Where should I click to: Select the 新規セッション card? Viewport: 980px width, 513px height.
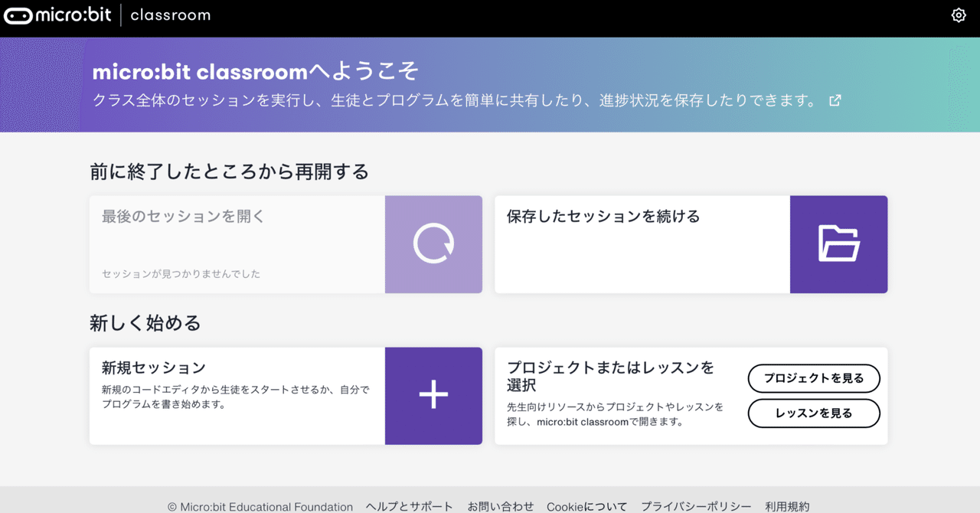coord(230,396)
